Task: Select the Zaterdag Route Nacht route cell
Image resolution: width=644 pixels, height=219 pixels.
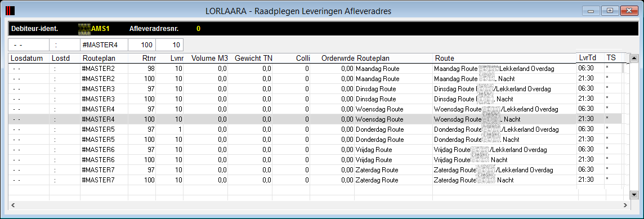Action: point(504,180)
